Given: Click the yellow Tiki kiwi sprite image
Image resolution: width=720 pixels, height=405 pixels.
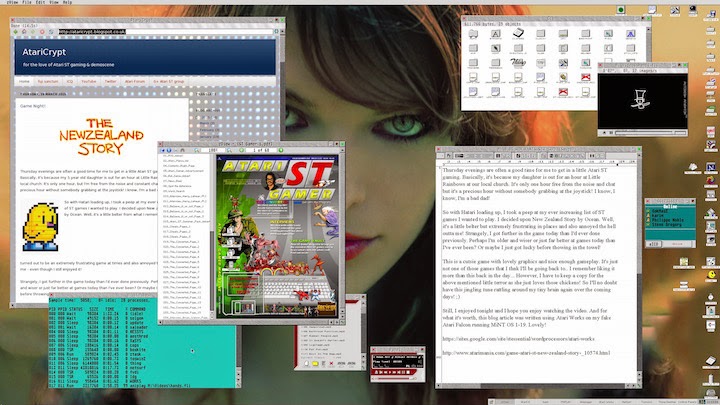Looking at the screenshot, I should (40, 227).
